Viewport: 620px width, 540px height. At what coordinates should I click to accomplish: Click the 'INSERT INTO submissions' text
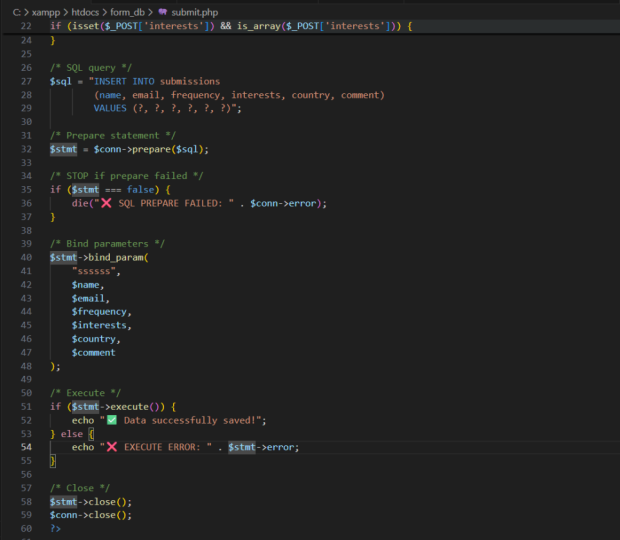157,81
